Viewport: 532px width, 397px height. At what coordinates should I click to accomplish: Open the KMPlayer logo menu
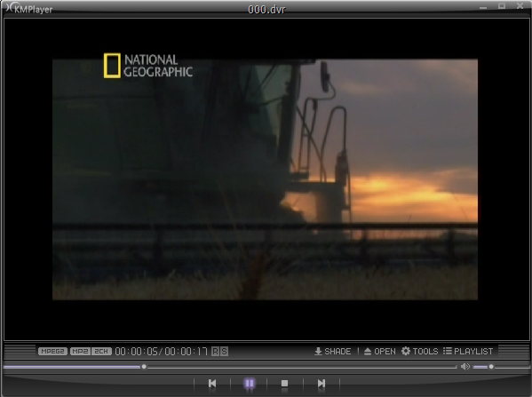29,9
